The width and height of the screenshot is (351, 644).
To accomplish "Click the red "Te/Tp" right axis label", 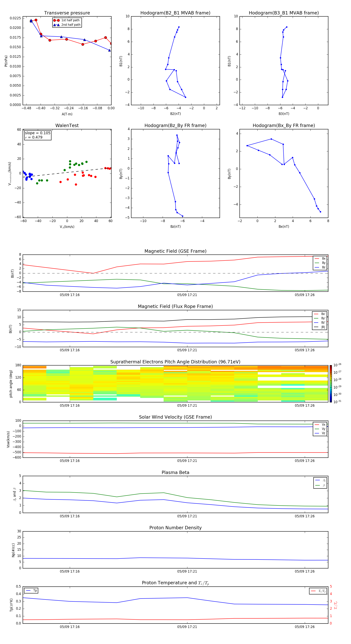I will (336, 605).
